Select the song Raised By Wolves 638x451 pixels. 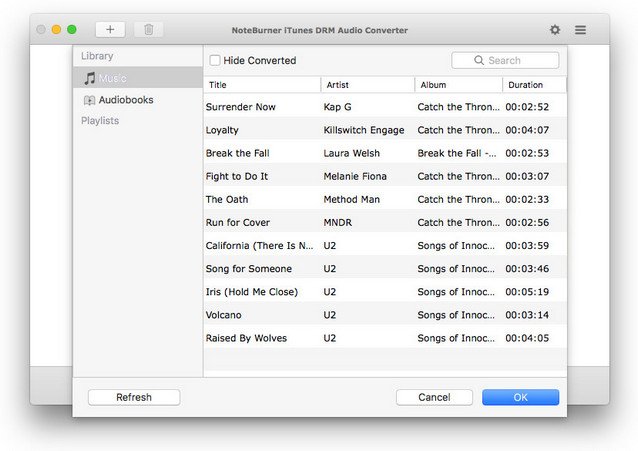pos(246,338)
